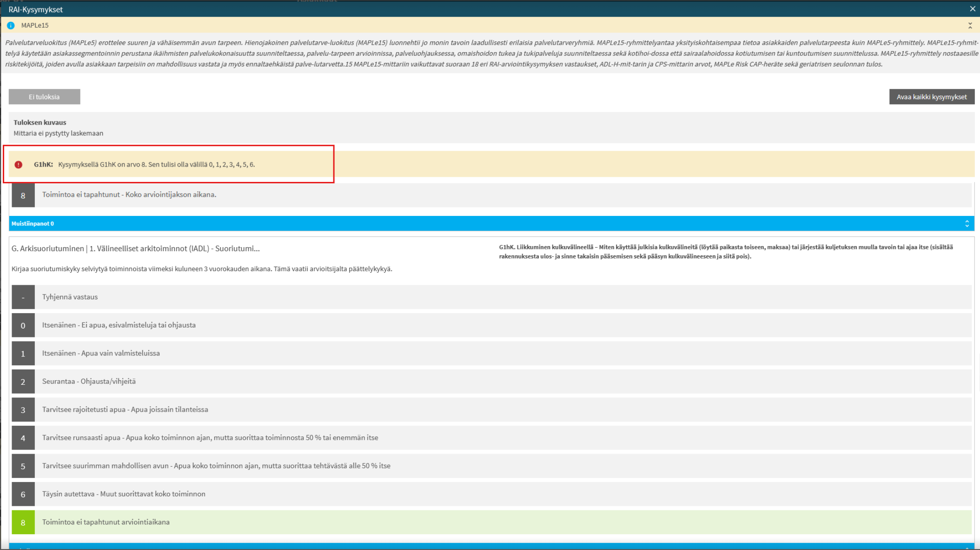
Task: Open all questions with Avaa kaikki kysymykset
Action: tap(931, 97)
